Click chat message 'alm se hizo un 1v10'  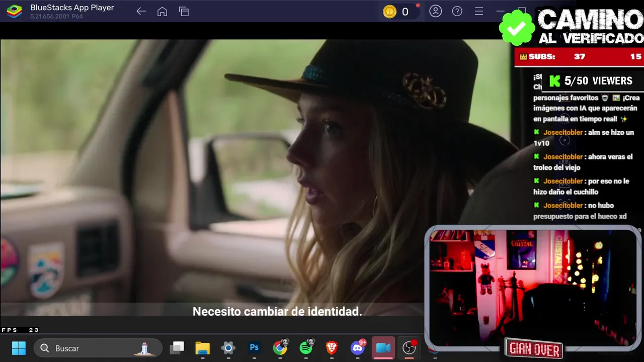point(584,137)
